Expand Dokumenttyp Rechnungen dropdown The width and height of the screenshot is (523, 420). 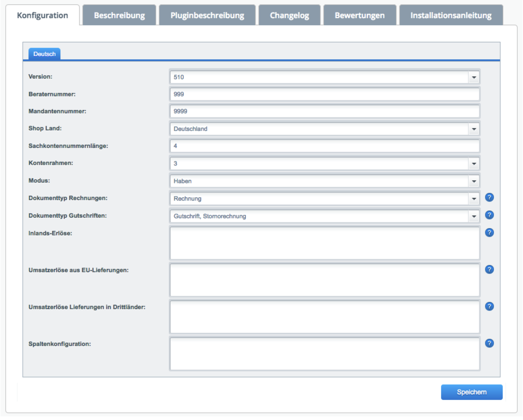[x=474, y=199]
